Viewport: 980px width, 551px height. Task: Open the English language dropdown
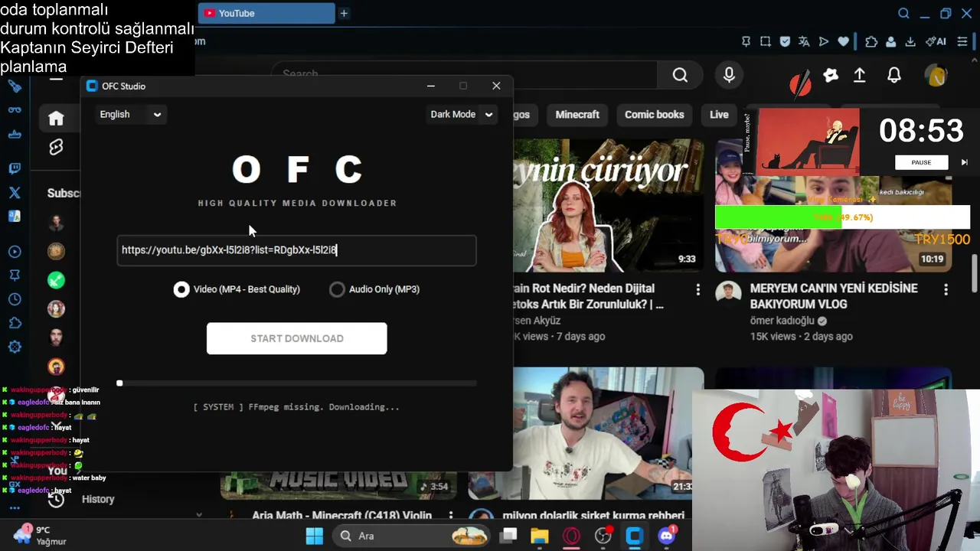click(130, 114)
